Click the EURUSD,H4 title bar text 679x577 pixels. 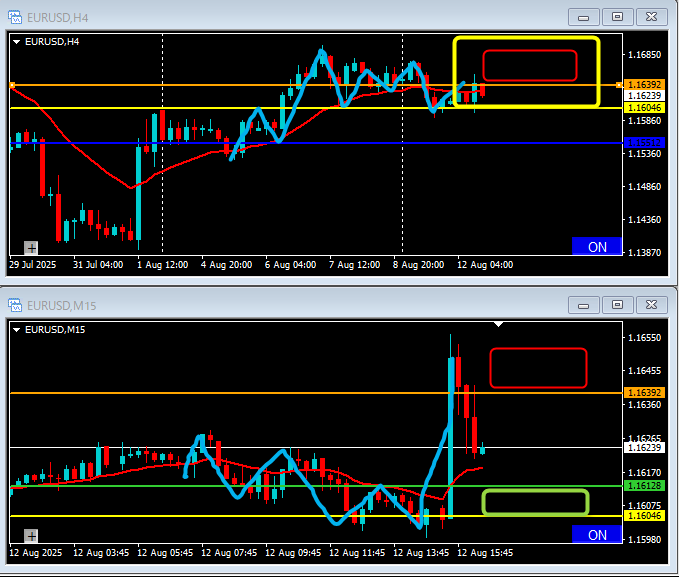point(58,18)
